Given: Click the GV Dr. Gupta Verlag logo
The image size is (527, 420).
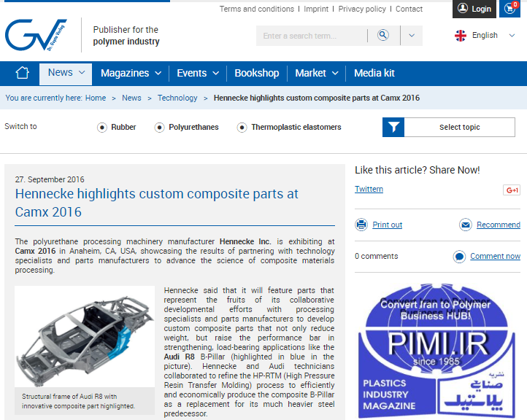Looking at the screenshot, I should coord(36,34).
